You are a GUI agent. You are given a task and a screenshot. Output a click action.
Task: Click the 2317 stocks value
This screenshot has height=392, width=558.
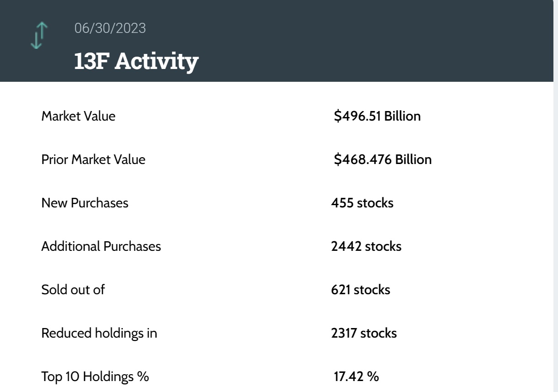pyautogui.click(x=364, y=333)
